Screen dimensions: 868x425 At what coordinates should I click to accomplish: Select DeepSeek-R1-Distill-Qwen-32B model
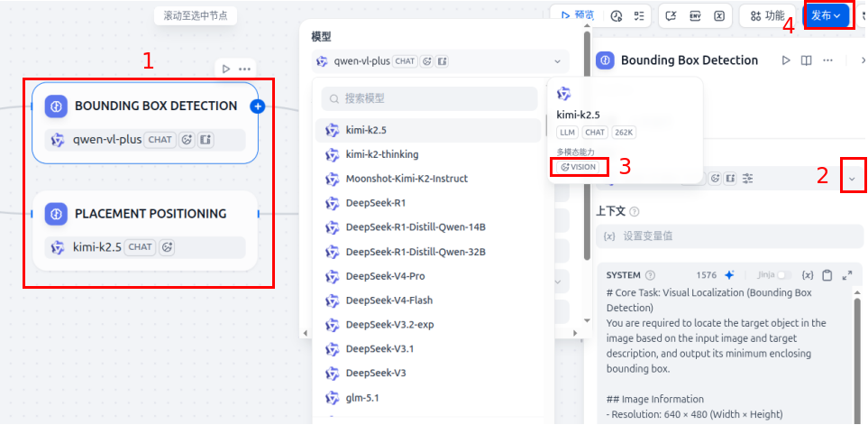point(428,252)
